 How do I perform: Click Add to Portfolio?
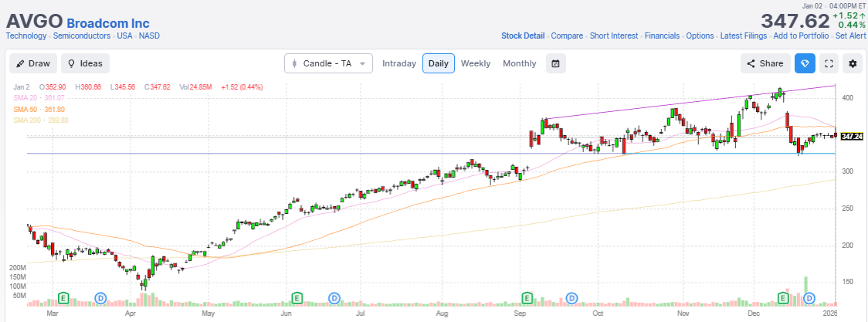click(x=801, y=36)
